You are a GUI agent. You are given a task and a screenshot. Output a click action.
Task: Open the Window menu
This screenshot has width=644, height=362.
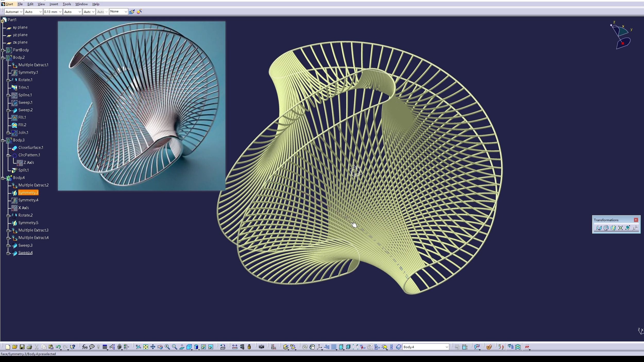tap(81, 4)
